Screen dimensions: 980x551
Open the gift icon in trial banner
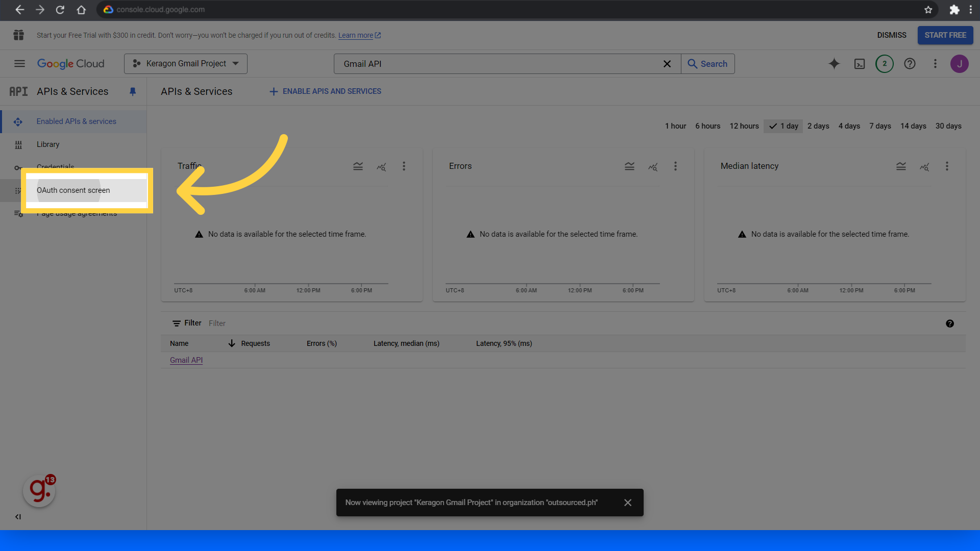tap(19, 35)
